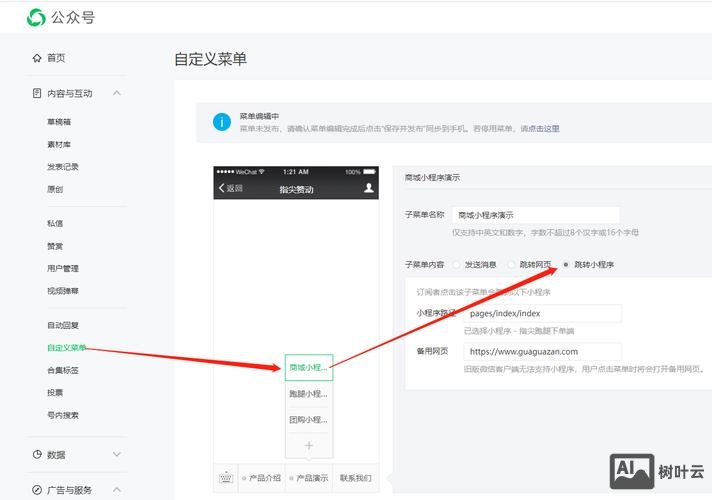The height and width of the screenshot is (500, 712).
Task: Click the 子菜单名称 input field
Action: point(536,215)
